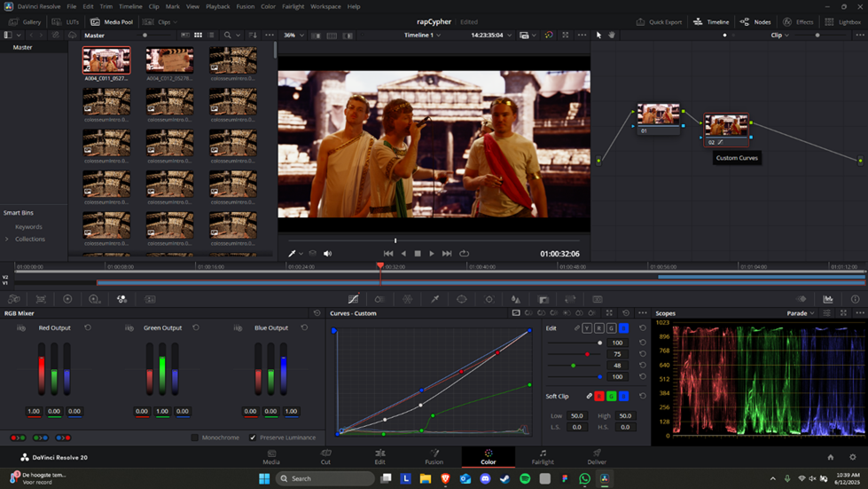Open the Power Window palette
The image size is (868, 489).
click(462, 299)
